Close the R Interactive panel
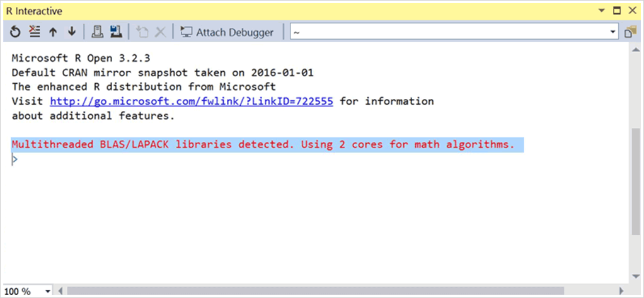The image size is (644, 298). [631, 11]
